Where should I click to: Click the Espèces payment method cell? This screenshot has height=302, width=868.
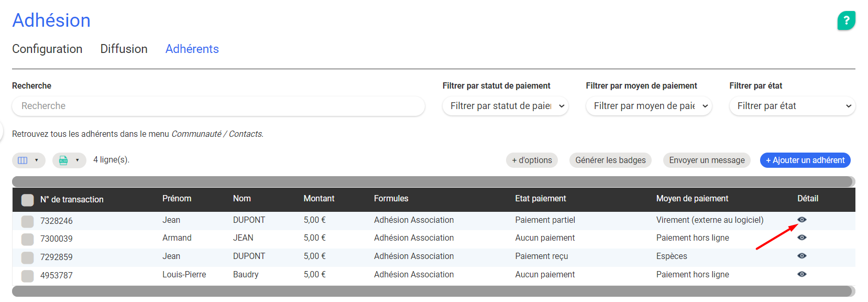point(672,256)
